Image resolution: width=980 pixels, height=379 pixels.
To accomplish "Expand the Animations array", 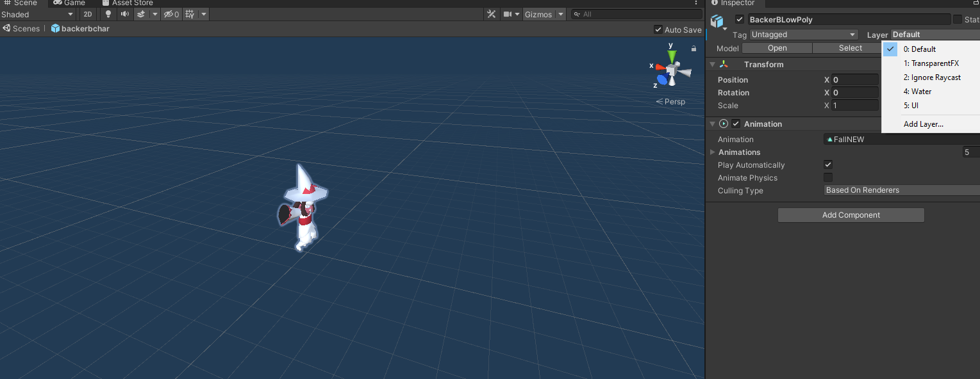I will click(x=712, y=152).
